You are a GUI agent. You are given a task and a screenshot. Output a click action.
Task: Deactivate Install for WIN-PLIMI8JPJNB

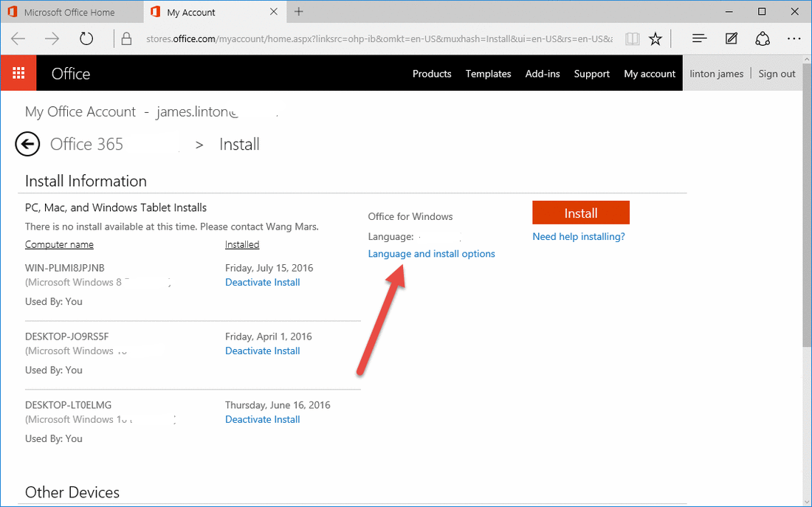(263, 282)
